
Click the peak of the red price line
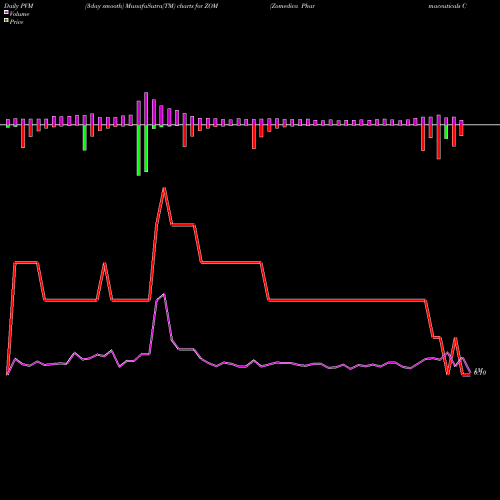coord(164,188)
